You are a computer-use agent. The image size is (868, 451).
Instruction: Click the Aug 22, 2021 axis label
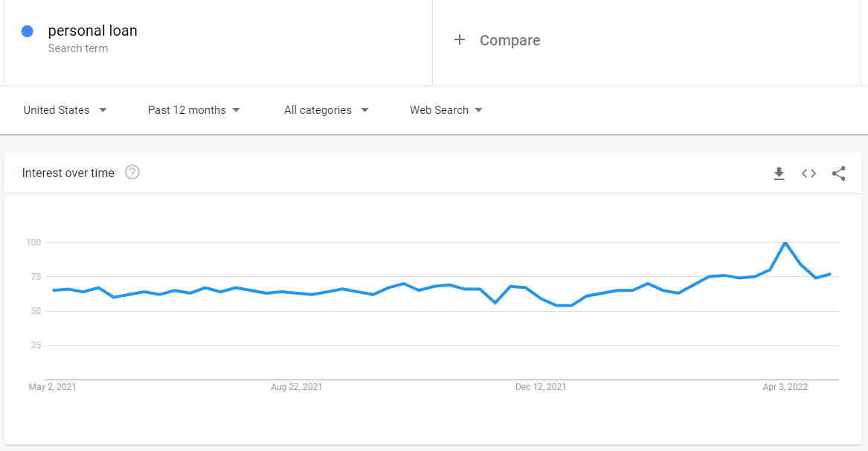297,387
